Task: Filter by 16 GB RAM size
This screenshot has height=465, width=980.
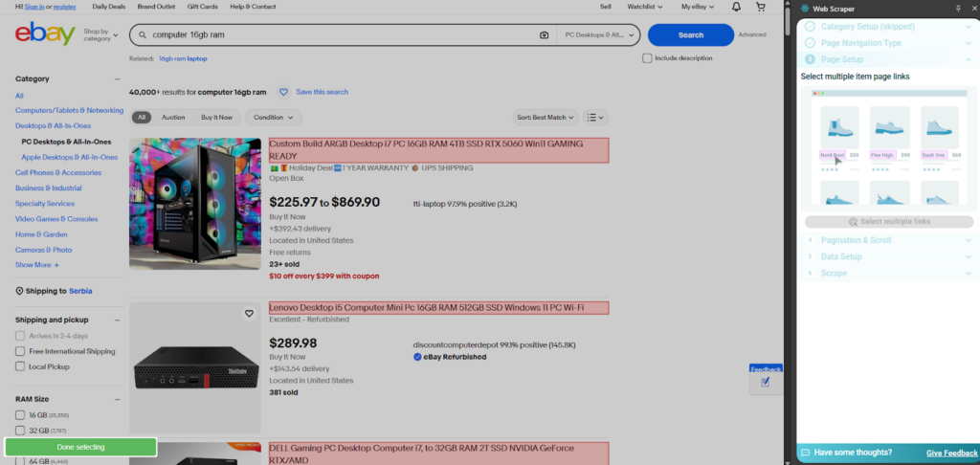Action: click(20, 415)
